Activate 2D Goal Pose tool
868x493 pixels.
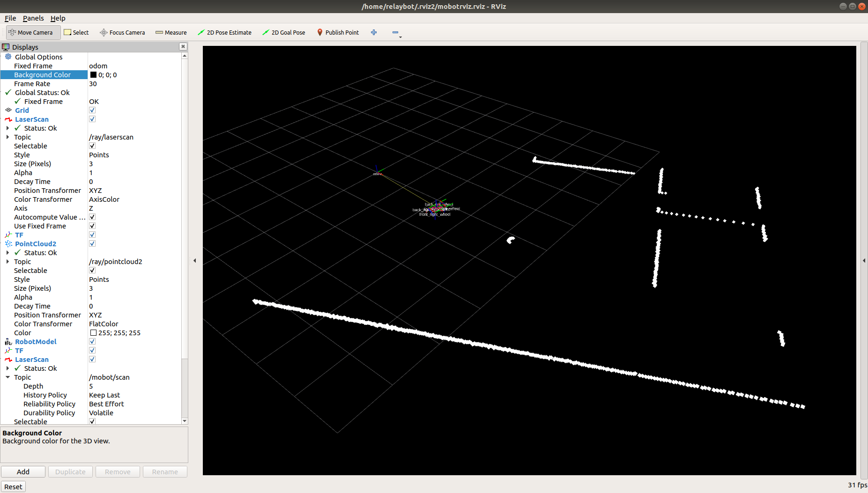284,32
